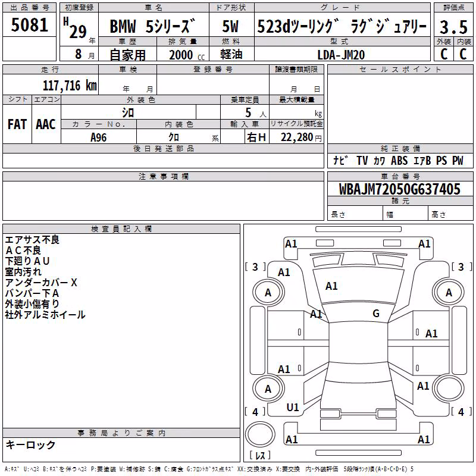Click the registration year 29
Screen dimensions: 476x476
78,32
